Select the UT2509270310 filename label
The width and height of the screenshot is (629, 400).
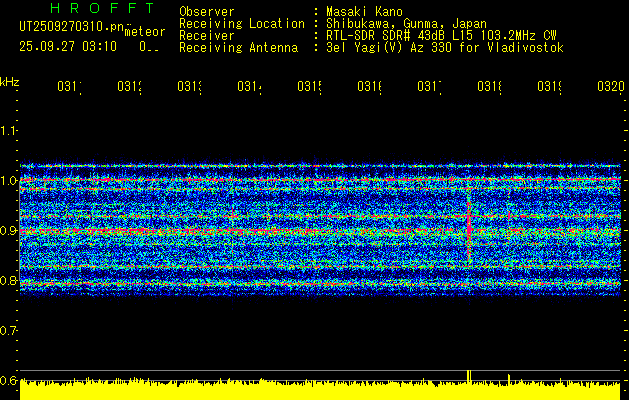pos(68,28)
